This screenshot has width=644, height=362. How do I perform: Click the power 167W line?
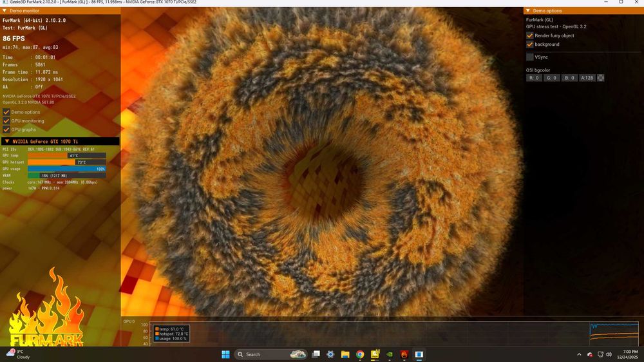[31, 188]
